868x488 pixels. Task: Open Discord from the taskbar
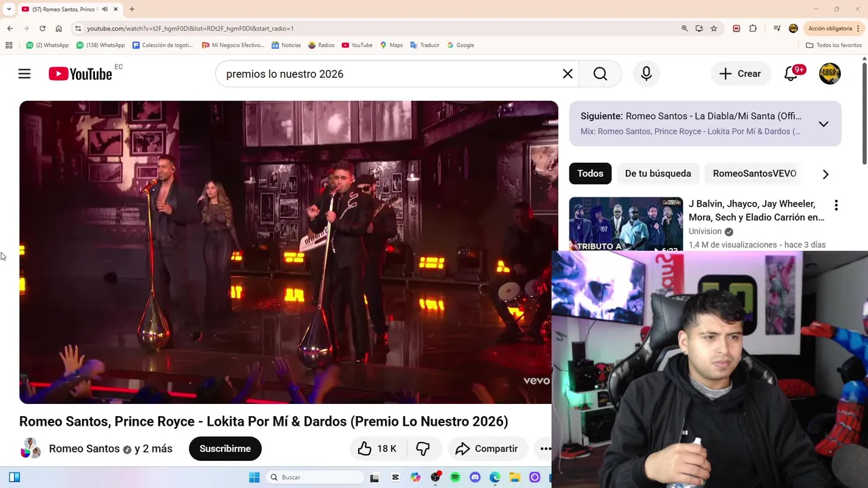click(x=475, y=477)
